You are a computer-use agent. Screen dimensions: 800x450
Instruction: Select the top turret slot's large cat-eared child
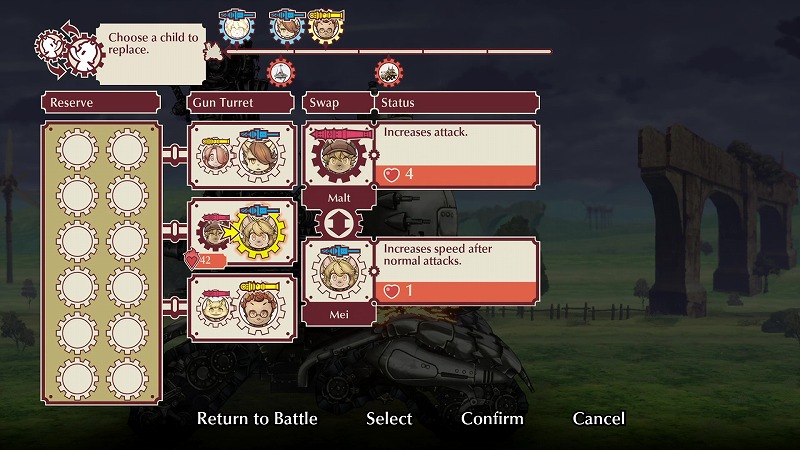(x=259, y=154)
